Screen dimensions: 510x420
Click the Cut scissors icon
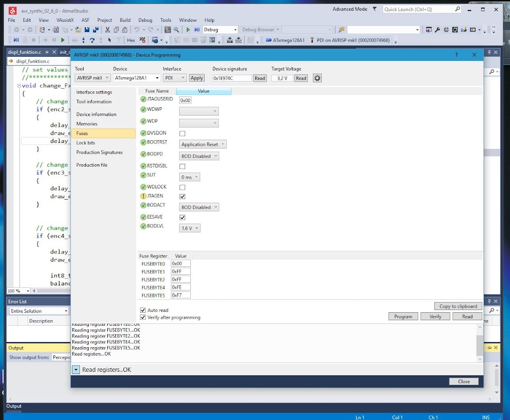107,30
